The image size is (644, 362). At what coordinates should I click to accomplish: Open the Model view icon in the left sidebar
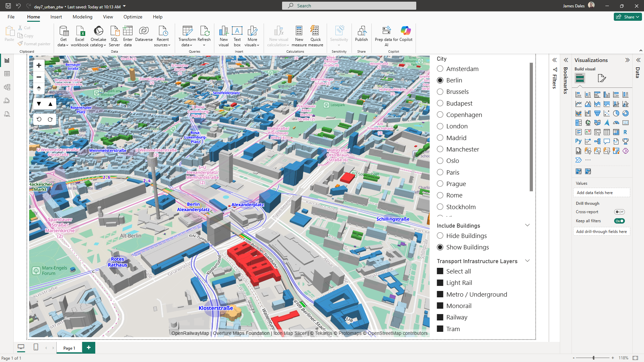tap(7, 87)
